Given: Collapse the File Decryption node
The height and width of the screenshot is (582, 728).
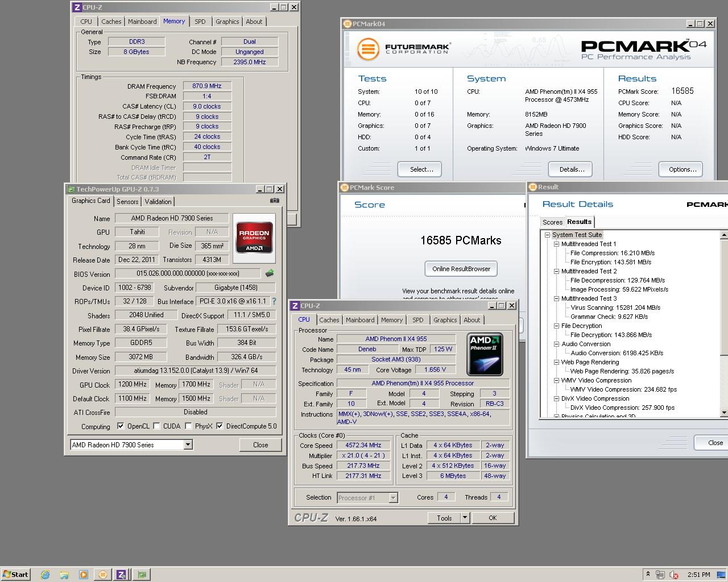Looking at the screenshot, I should coord(557,326).
